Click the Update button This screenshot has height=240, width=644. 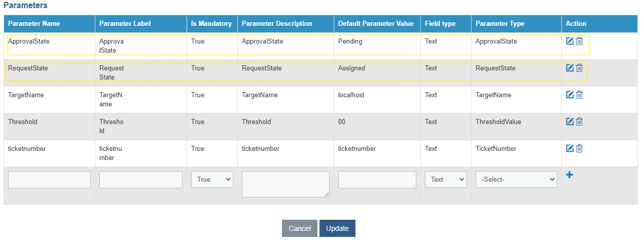pyautogui.click(x=337, y=228)
